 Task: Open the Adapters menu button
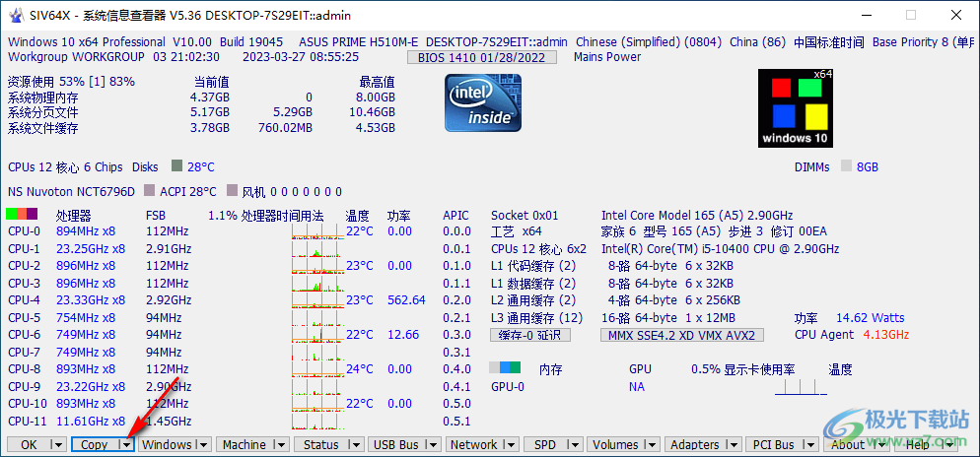tap(694, 444)
